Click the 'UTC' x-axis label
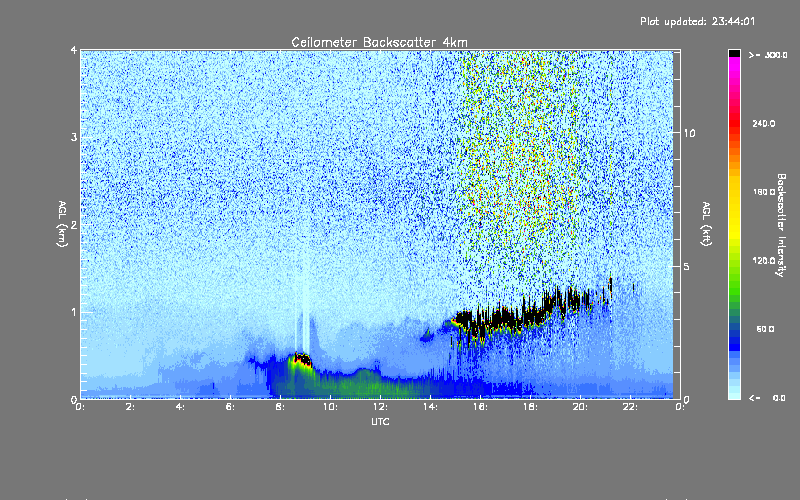Image resolution: width=800 pixels, height=500 pixels. 380,422
